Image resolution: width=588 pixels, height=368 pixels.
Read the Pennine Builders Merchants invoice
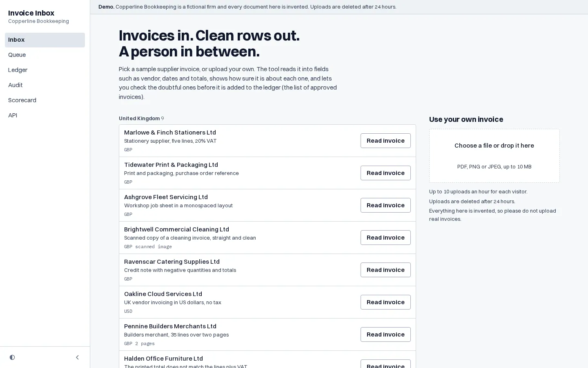point(385,334)
